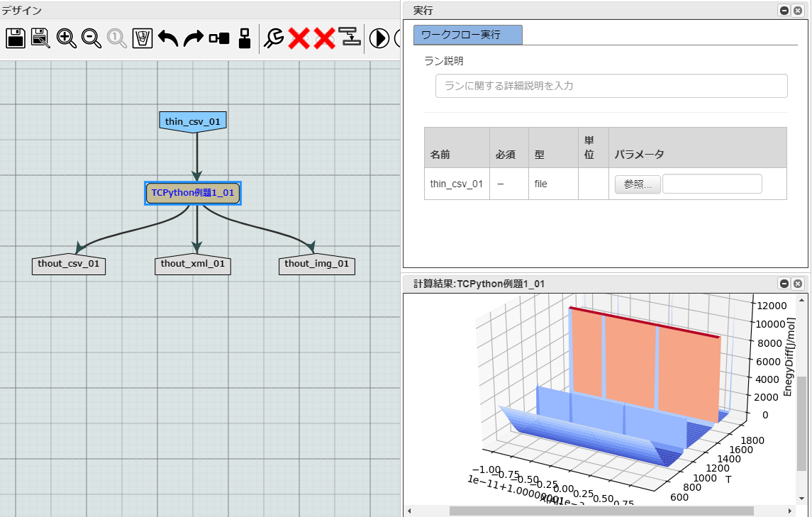Click the run workflow play icon
812x517 pixels.
[379, 38]
